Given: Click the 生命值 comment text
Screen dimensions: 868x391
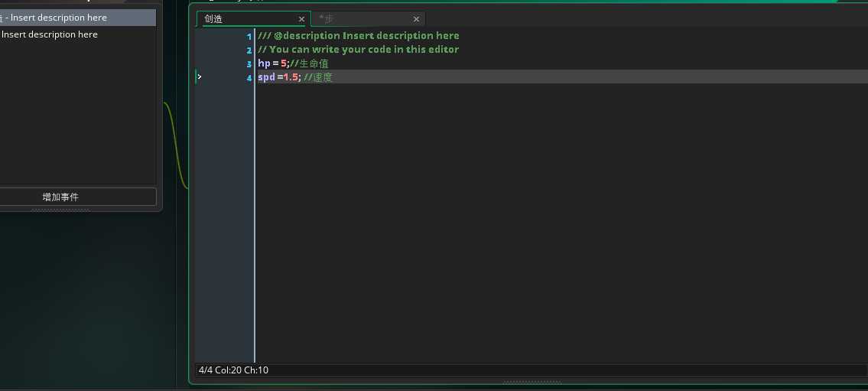Looking at the screenshot, I should pyautogui.click(x=314, y=64).
